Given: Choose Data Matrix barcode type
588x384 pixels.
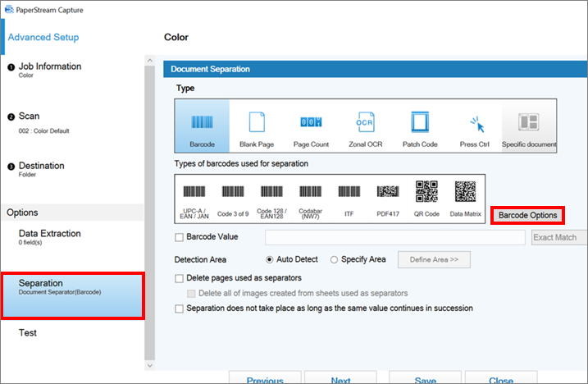Looking at the screenshot, I should pyautogui.click(x=465, y=199).
